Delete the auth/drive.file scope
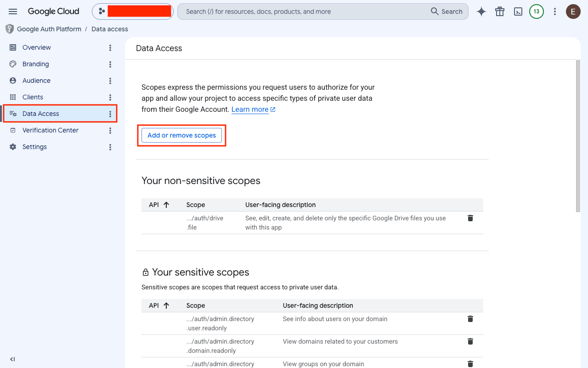 coord(470,218)
